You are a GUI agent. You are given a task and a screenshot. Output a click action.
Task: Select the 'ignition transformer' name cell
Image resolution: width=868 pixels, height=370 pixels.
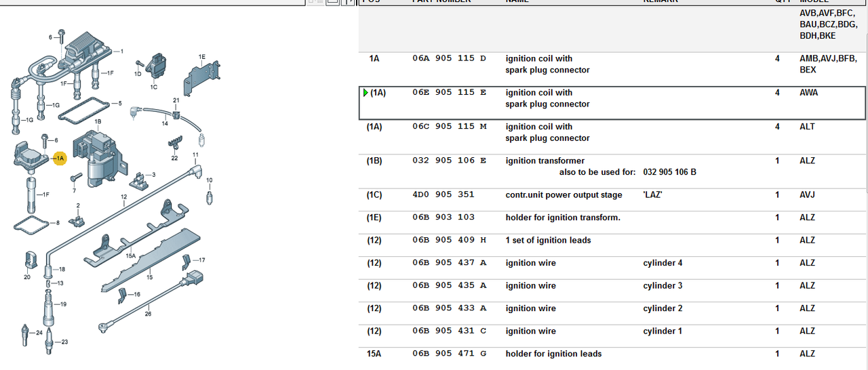(x=545, y=161)
